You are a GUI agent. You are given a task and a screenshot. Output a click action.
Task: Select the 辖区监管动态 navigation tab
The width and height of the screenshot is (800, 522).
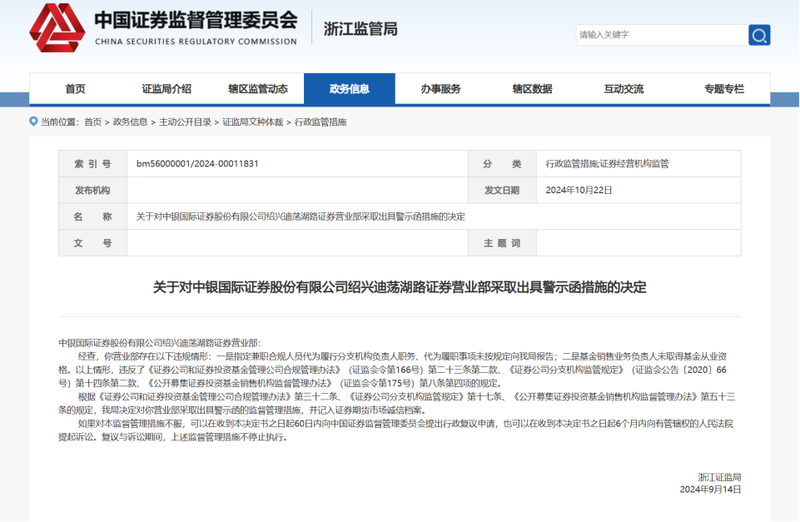click(257, 89)
